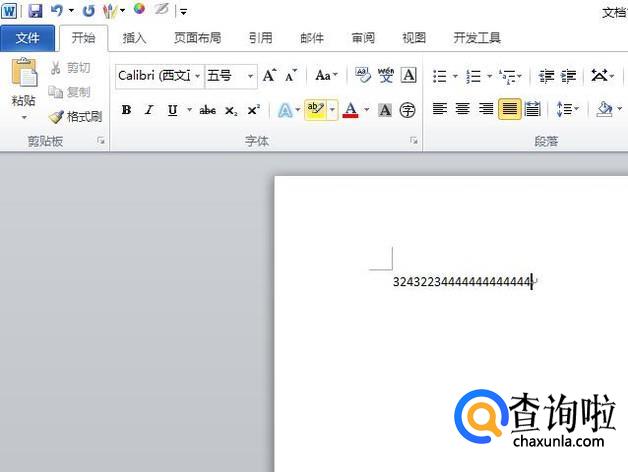The height and width of the screenshot is (472, 628).
Task: Click Grow Font icon
Action: click(x=270, y=75)
